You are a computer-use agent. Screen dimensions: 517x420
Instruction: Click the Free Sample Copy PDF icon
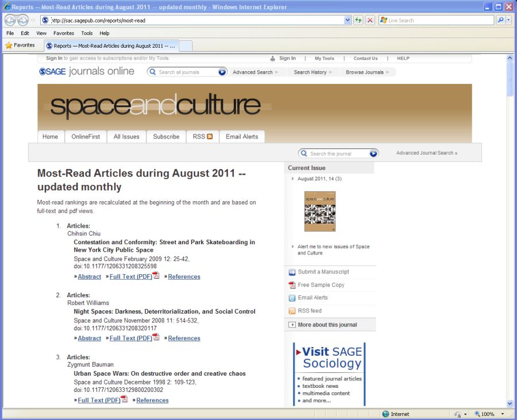point(292,285)
